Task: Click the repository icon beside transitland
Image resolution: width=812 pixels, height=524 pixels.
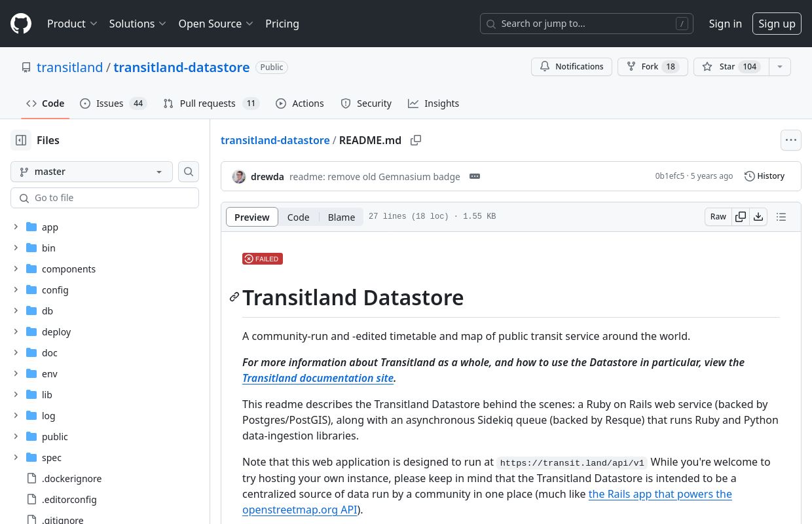Action: pyautogui.click(x=26, y=67)
